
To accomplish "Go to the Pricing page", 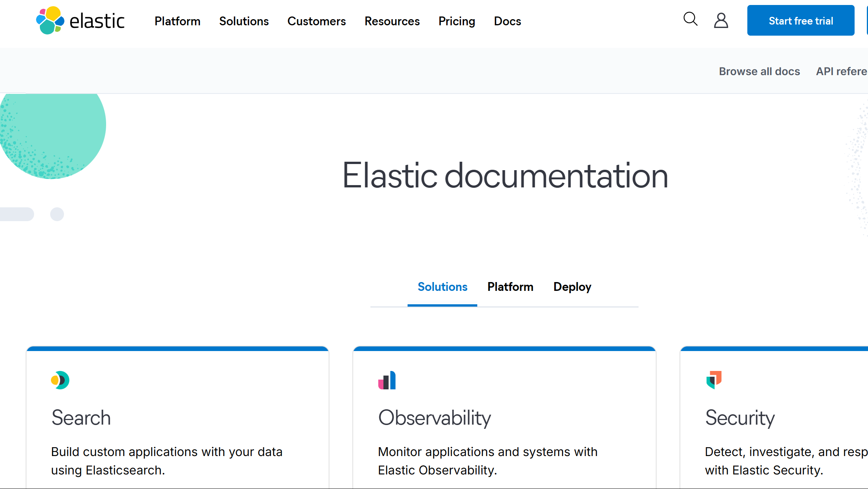I will point(457,21).
